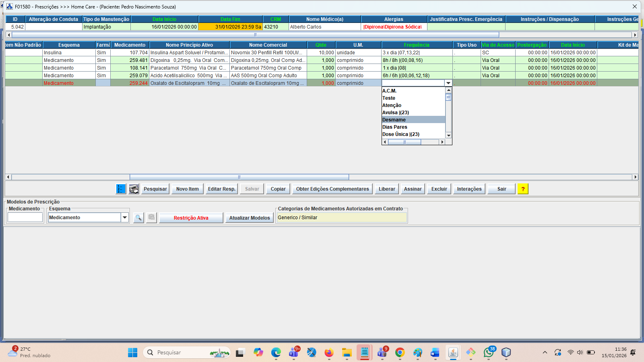Click the medication grid horizontal scrollbar thumb
The height and width of the screenshot is (362, 644).
click(239, 177)
